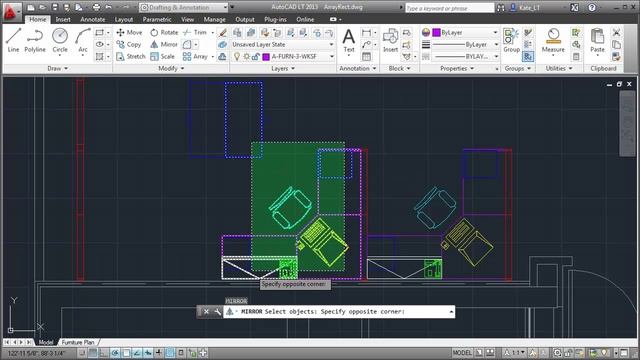The width and height of the screenshot is (640, 360).
Task: Toggle the layer lock padlock icon
Action: pyautogui.click(x=256, y=57)
